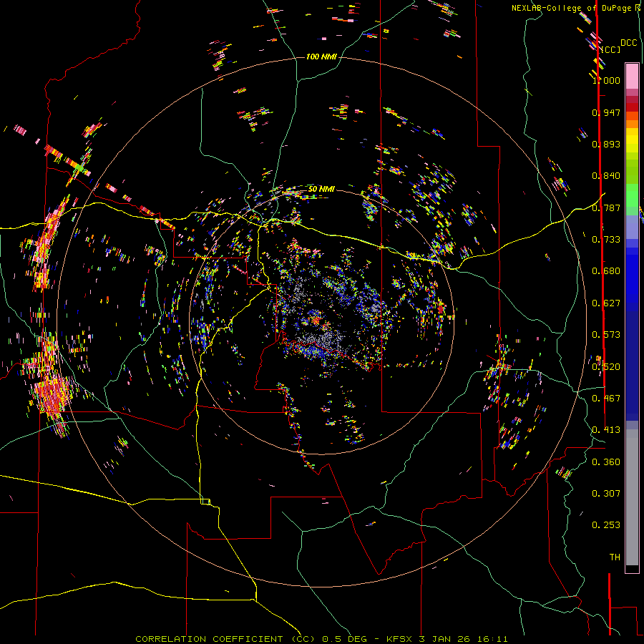
Task: Select the pink segment of color scale
Action: 632,77
